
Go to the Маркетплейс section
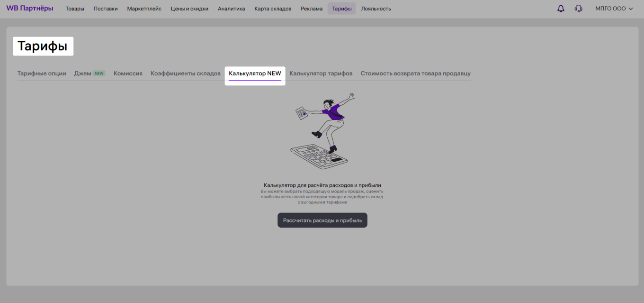click(143, 8)
